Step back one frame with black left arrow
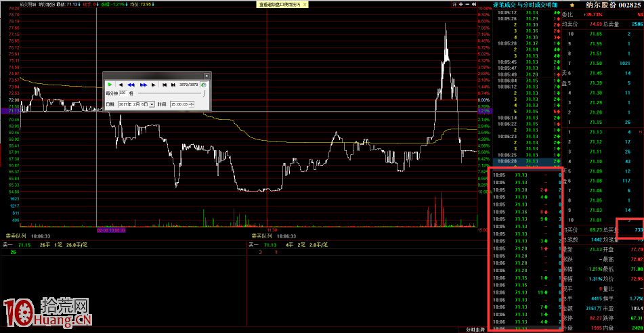This screenshot has height=333, width=644. coord(121,85)
